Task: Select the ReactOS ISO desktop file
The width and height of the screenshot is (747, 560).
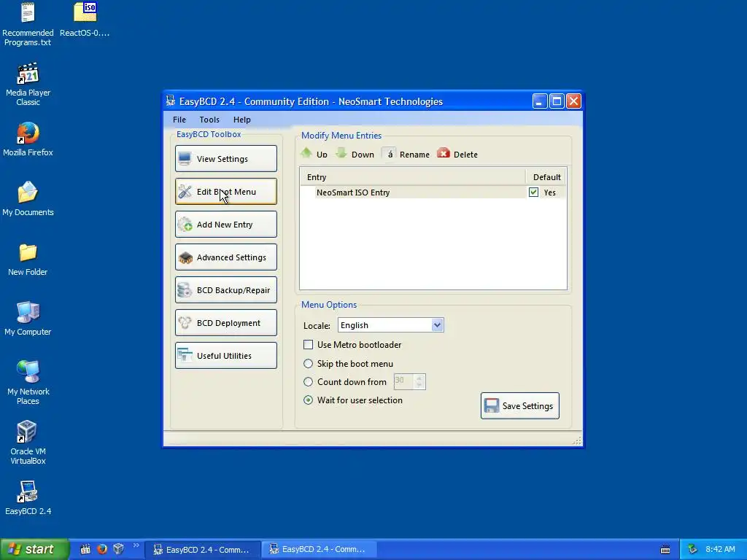Action: (85, 20)
